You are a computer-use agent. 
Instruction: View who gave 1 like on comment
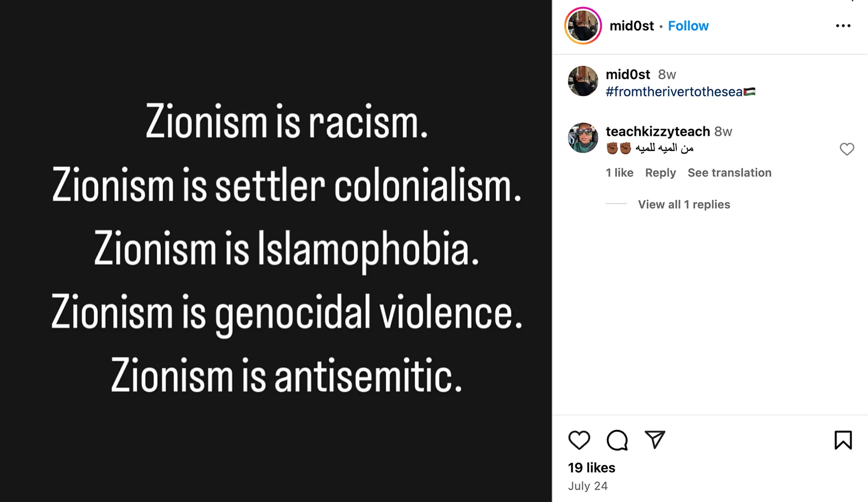619,173
